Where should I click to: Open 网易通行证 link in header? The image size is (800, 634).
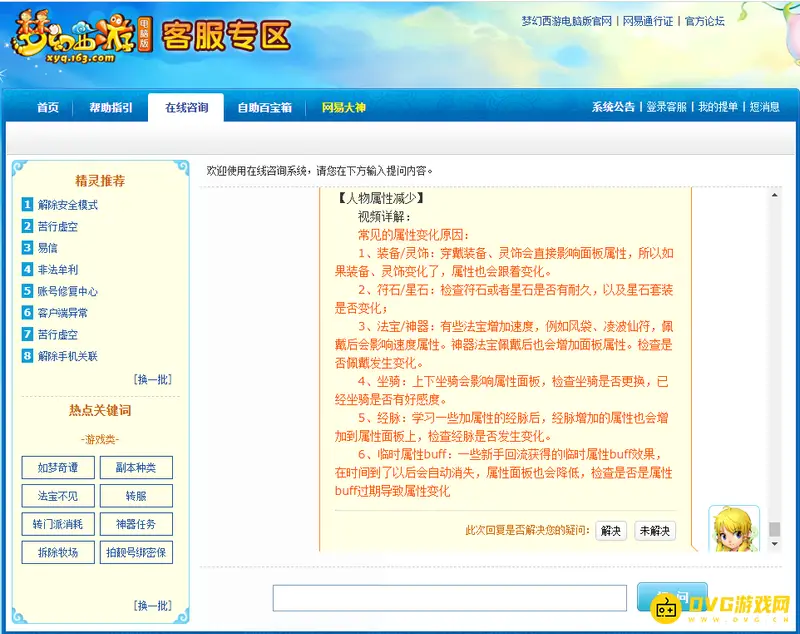(647, 21)
